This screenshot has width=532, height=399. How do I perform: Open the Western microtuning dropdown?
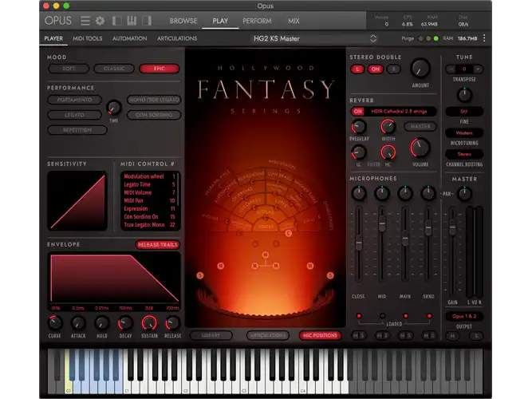pos(464,133)
